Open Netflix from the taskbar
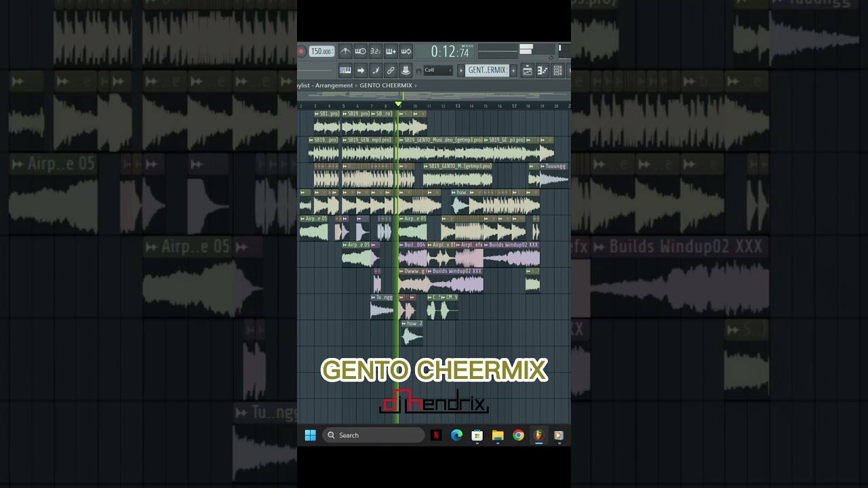 pyautogui.click(x=436, y=435)
